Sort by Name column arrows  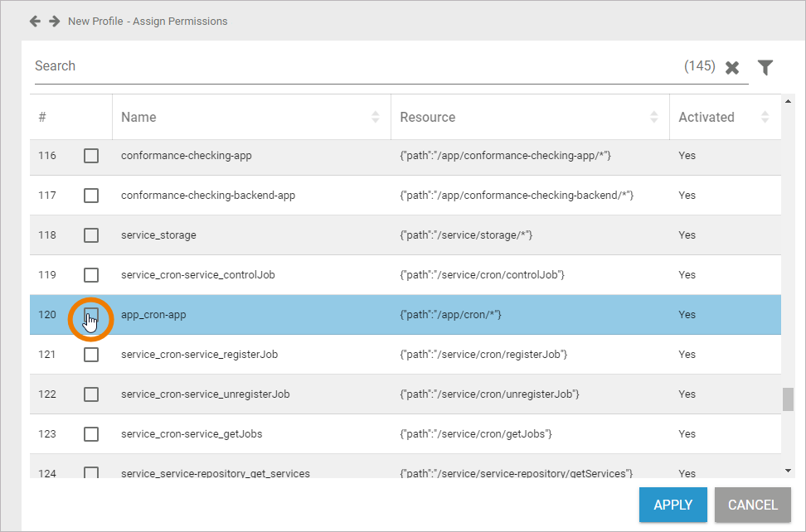coord(376,118)
